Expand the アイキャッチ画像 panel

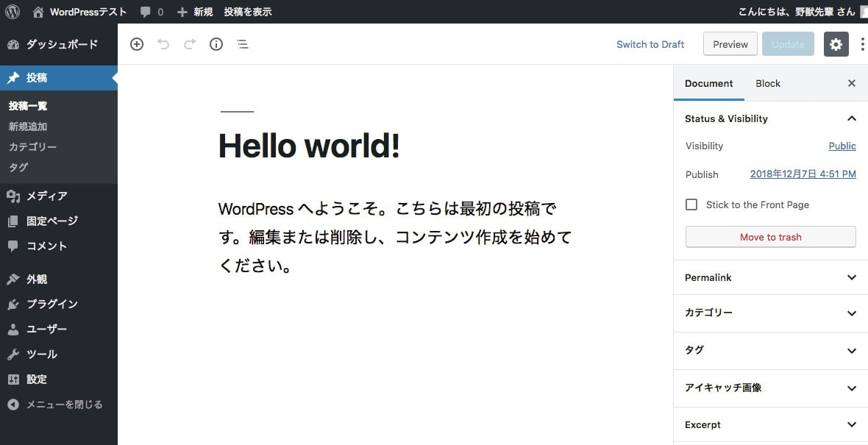coord(771,388)
